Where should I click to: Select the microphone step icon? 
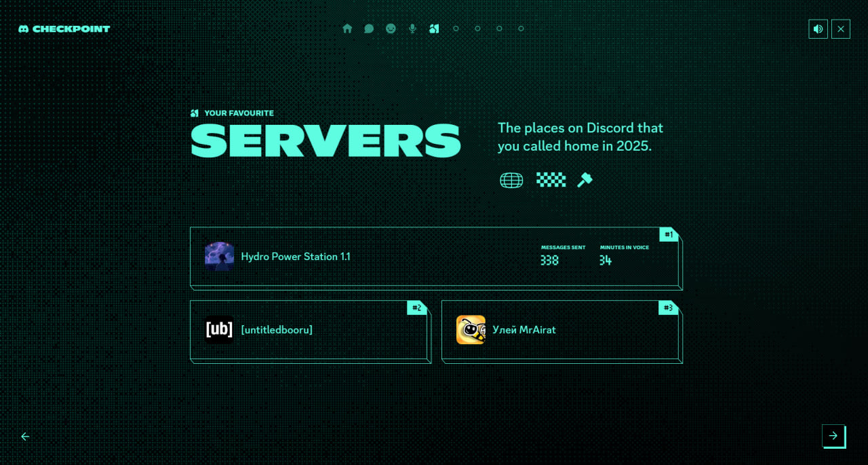point(412,29)
